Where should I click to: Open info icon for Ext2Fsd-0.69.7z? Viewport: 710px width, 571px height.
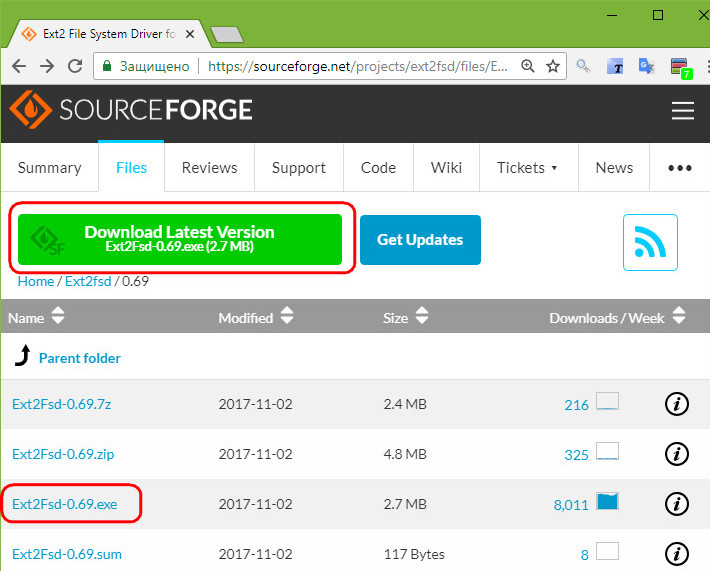pos(676,403)
